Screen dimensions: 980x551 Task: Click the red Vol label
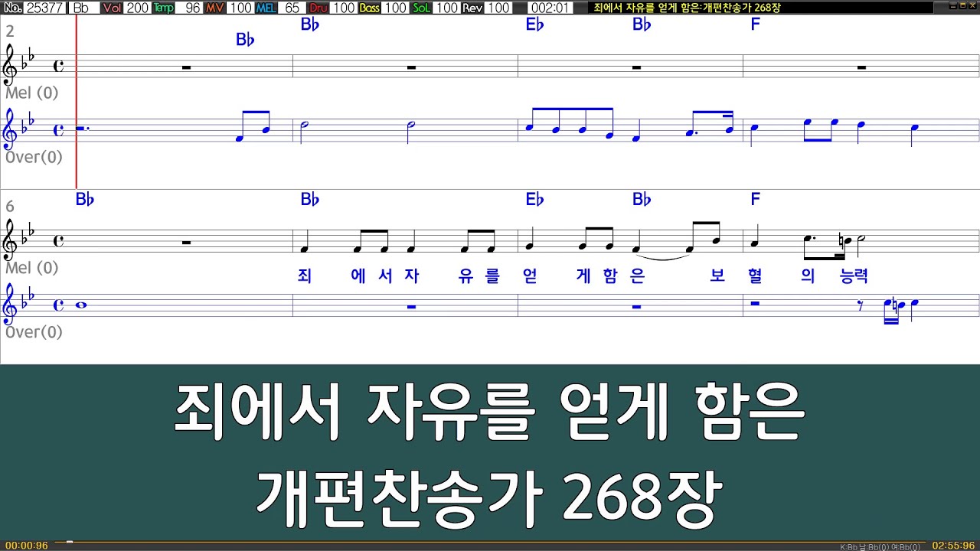tap(112, 8)
